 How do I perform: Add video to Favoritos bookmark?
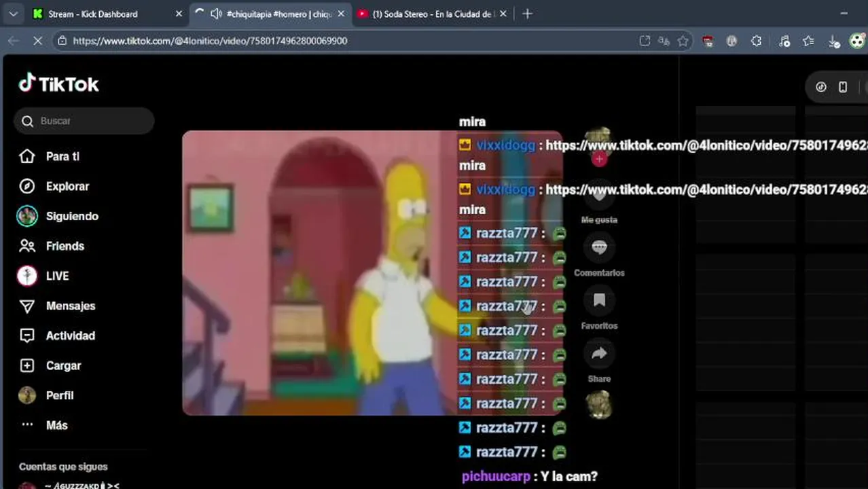coord(599,300)
